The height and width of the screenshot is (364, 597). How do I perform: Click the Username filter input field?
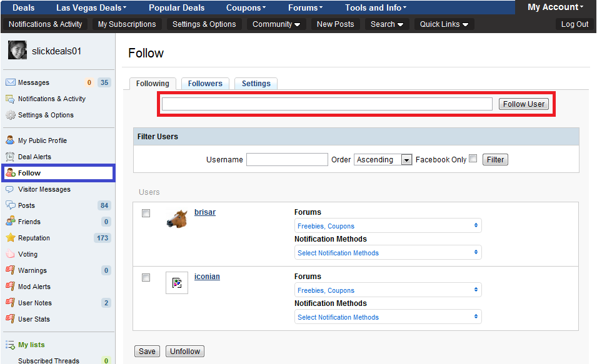coord(287,159)
